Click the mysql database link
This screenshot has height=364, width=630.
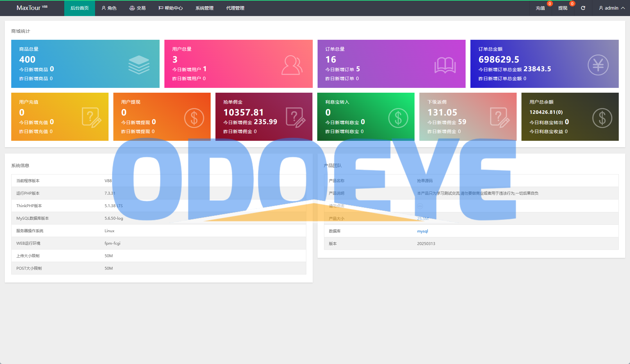(422, 231)
